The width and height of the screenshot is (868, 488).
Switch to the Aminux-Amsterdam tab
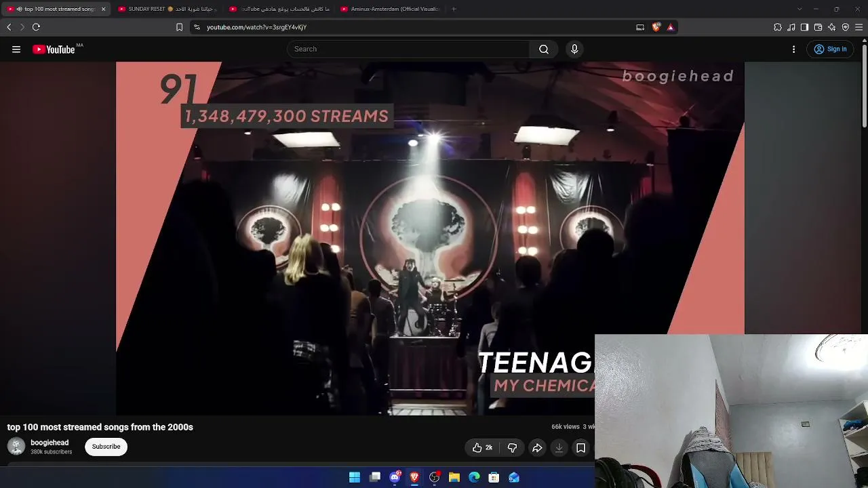pos(389,9)
